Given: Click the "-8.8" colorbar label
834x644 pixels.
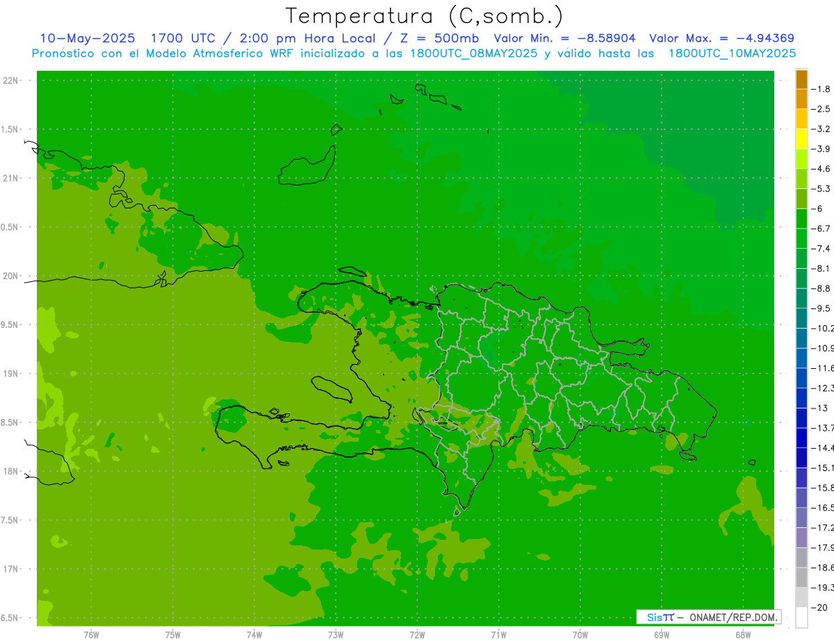Looking at the screenshot, I should [x=821, y=288].
